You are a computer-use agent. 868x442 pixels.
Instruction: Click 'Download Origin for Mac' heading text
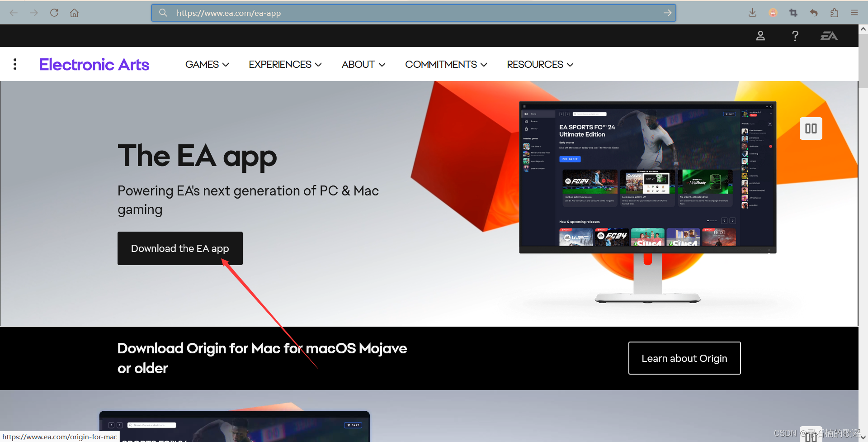coord(262,358)
